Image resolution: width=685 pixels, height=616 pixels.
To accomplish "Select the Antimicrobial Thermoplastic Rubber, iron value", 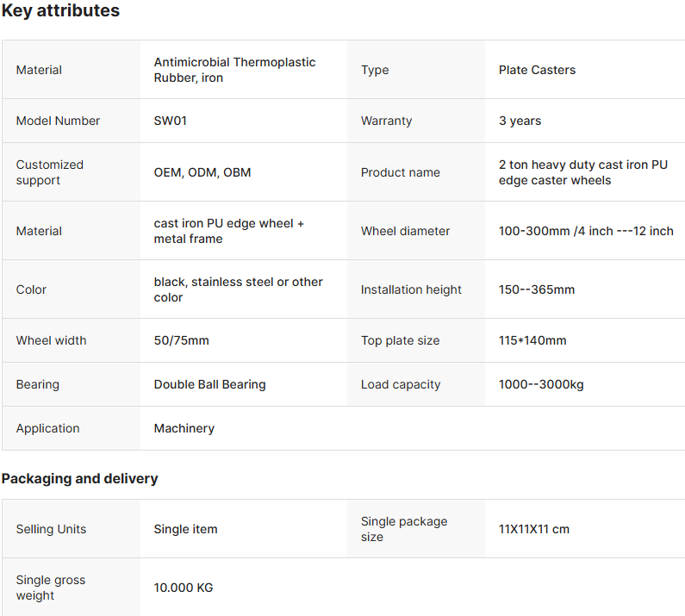I will [234, 70].
